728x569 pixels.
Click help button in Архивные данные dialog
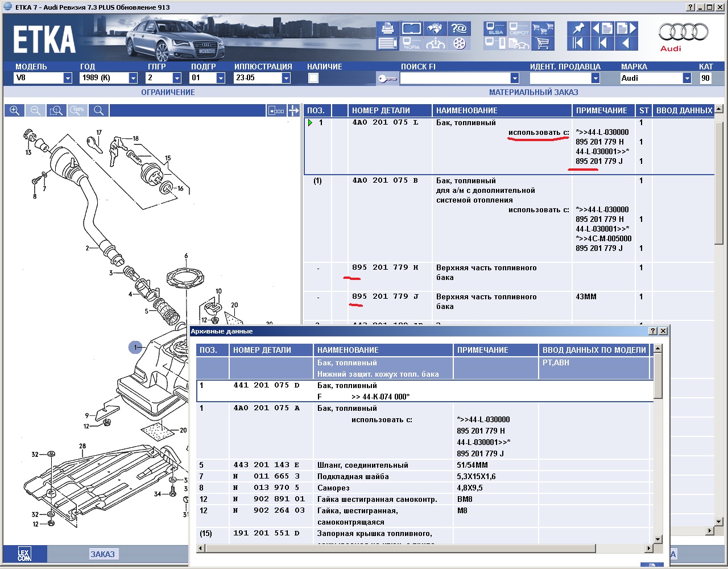point(653,331)
